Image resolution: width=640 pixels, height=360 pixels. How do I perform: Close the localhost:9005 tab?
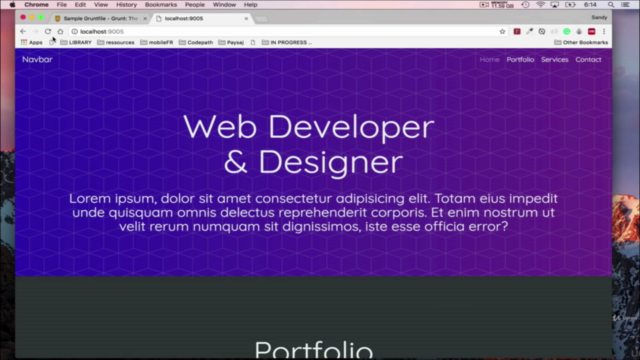(x=246, y=18)
